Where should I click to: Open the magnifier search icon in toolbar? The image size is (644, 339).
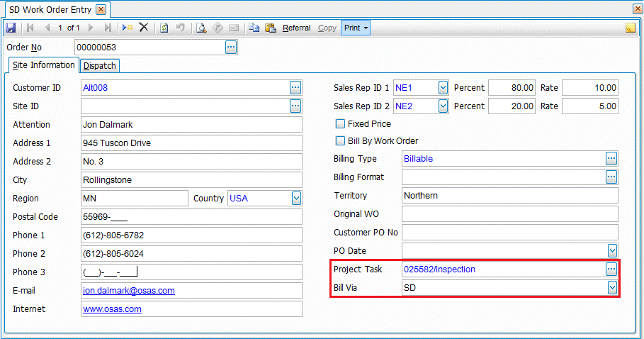201,28
